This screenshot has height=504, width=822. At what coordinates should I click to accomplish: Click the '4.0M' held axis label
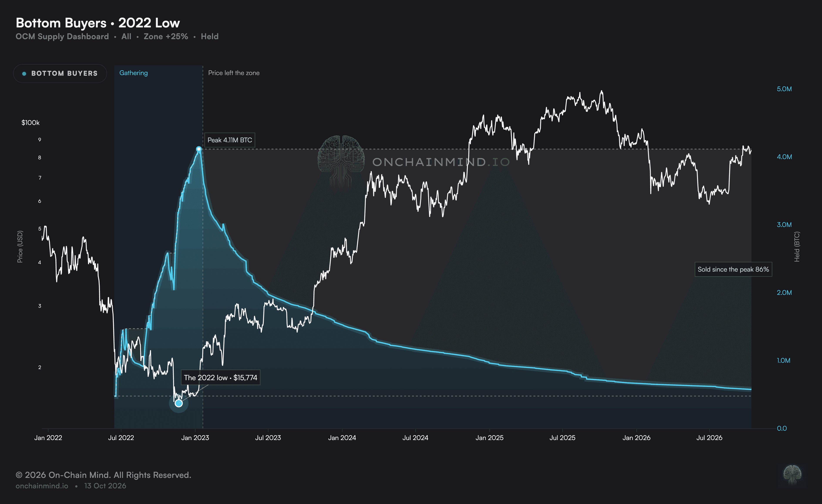point(784,157)
